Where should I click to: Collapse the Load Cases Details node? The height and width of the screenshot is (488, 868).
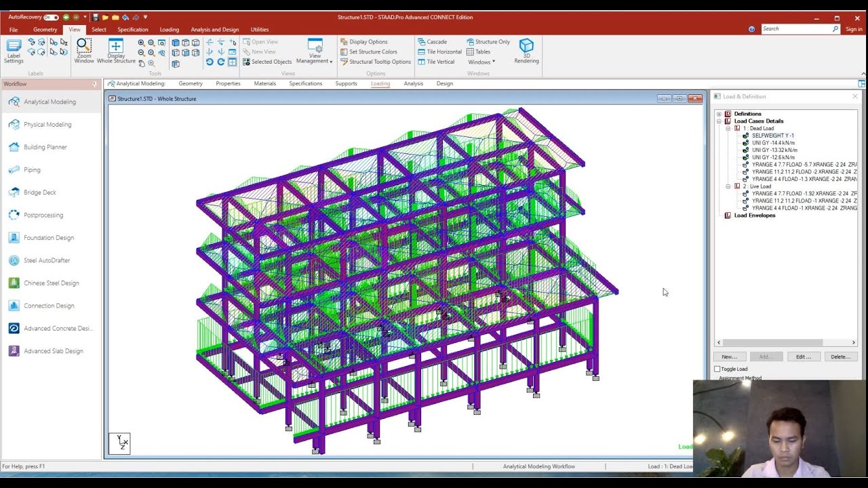(719, 121)
